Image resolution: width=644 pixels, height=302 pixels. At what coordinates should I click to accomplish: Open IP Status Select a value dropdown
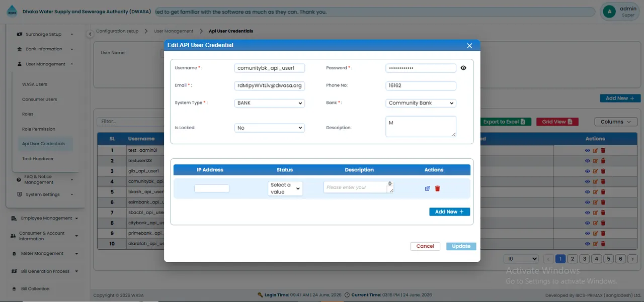[285, 188]
